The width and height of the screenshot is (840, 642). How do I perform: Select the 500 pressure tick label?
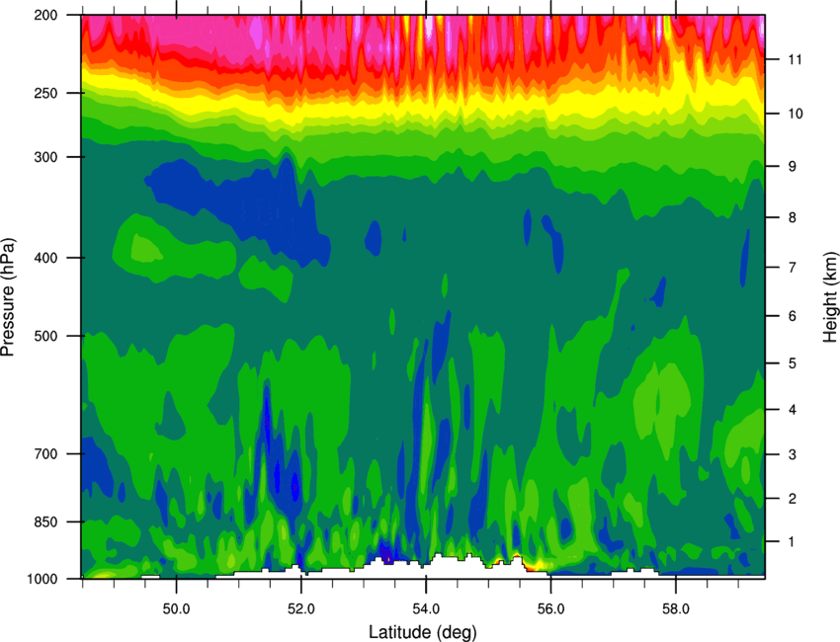46,336
